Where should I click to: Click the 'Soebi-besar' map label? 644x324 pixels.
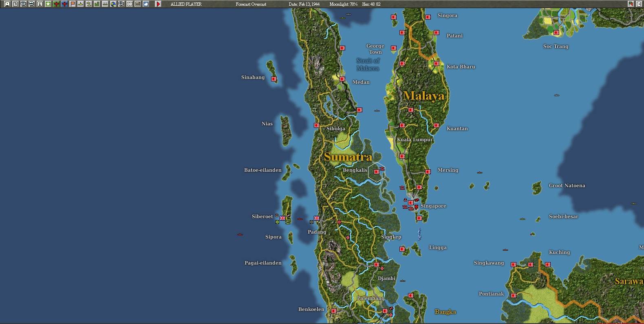(563, 217)
